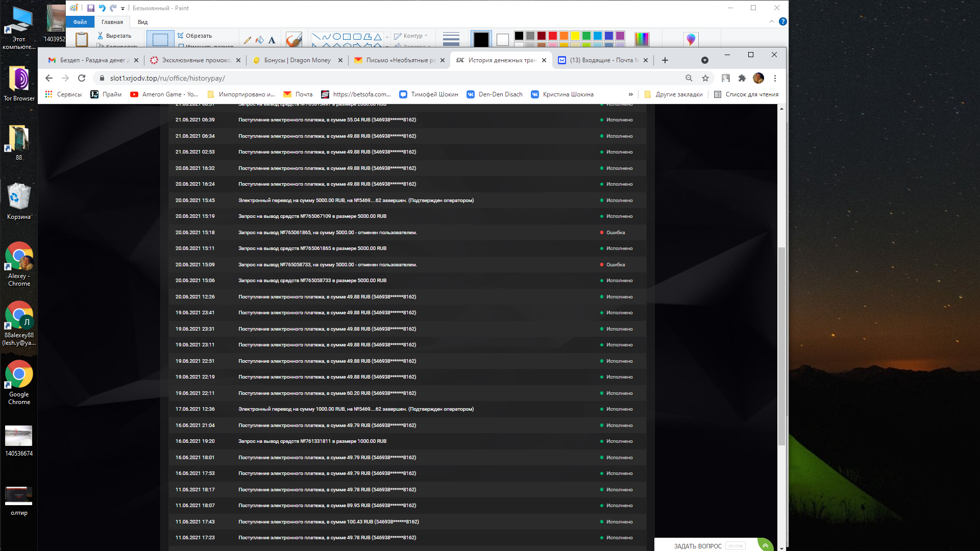Open Chrome extensions puzzle icon
The image size is (980, 551).
tap(742, 78)
